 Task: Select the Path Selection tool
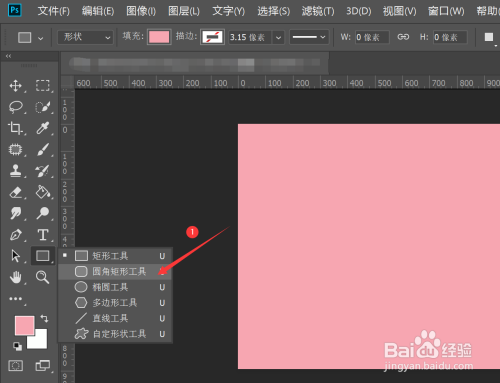click(15, 256)
